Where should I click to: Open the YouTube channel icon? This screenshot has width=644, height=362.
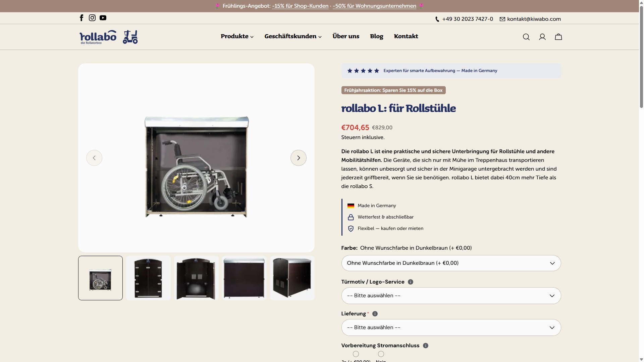coord(103,18)
